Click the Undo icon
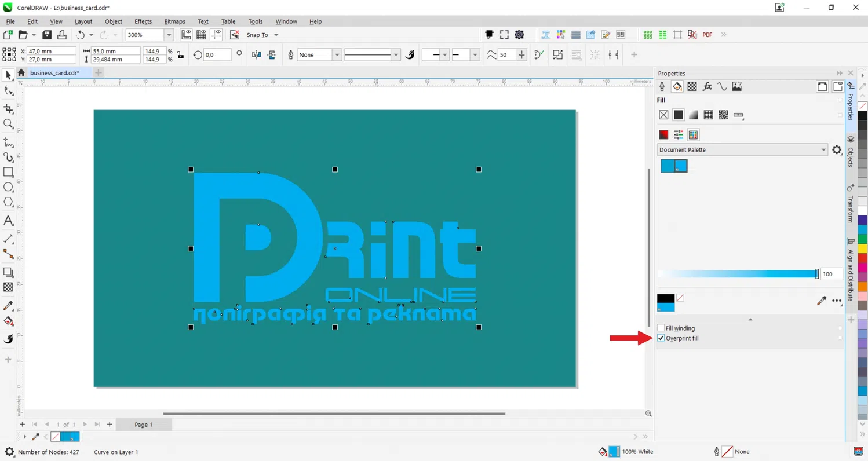Screen dimensions: 868x461 pyautogui.click(x=80, y=35)
